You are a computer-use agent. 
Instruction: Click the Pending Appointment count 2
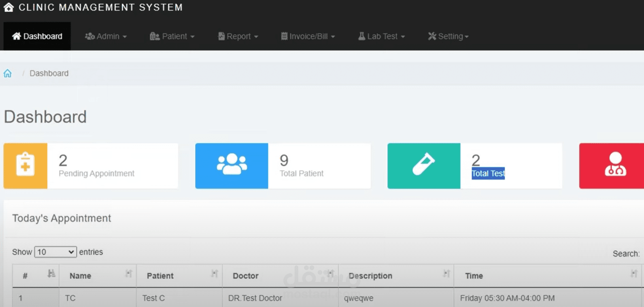[63, 160]
